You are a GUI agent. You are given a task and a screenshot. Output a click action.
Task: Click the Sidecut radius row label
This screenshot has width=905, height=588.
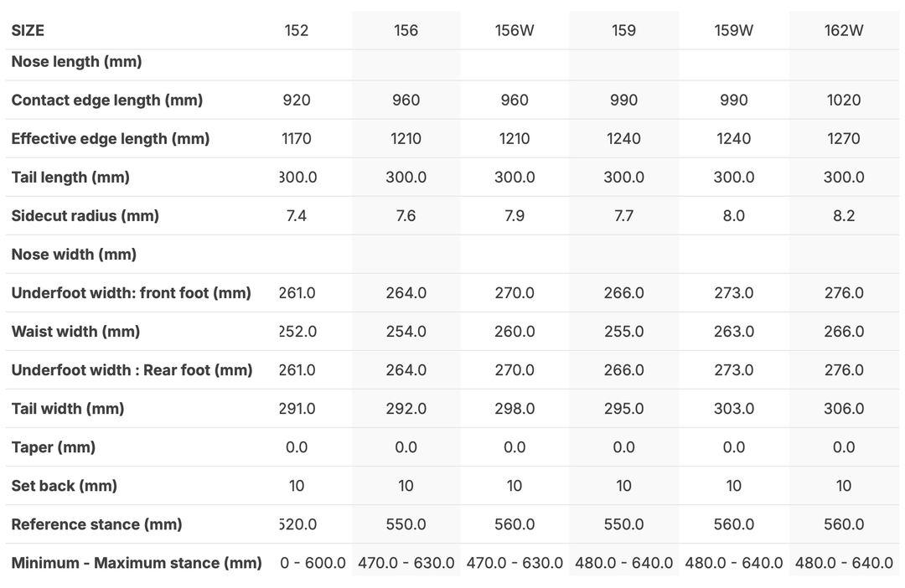coord(85,215)
